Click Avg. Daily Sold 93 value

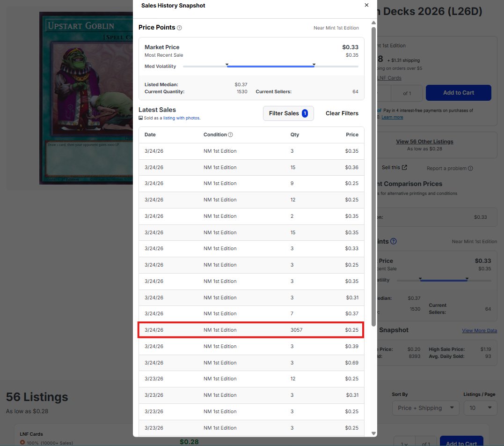[x=488, y=356]
